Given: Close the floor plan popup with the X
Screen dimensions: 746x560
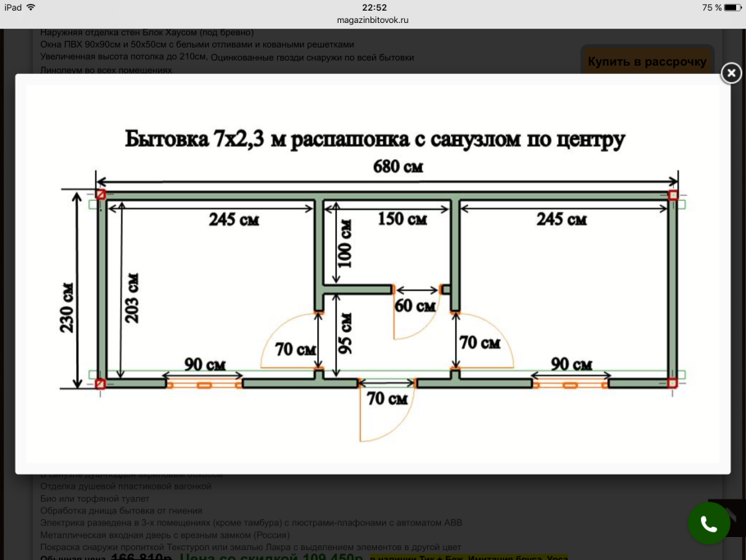Looking at the screenshot, I should 730,73.
